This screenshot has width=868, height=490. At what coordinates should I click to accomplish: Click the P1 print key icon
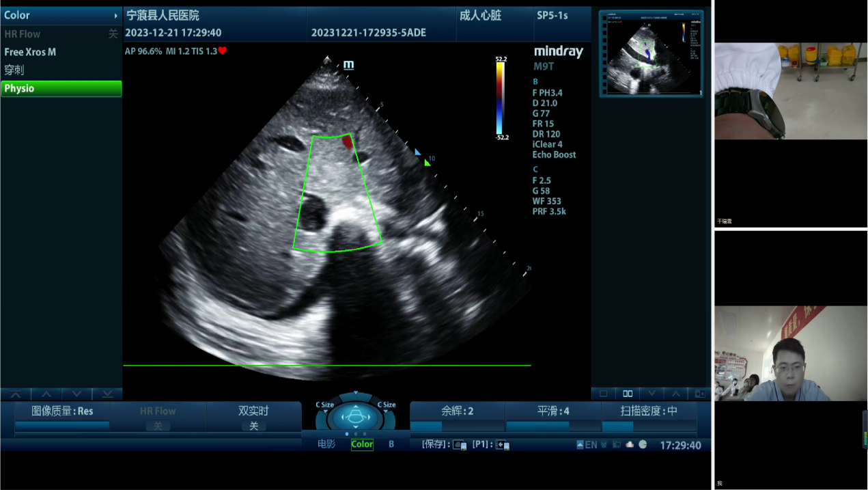click(502, 445)
